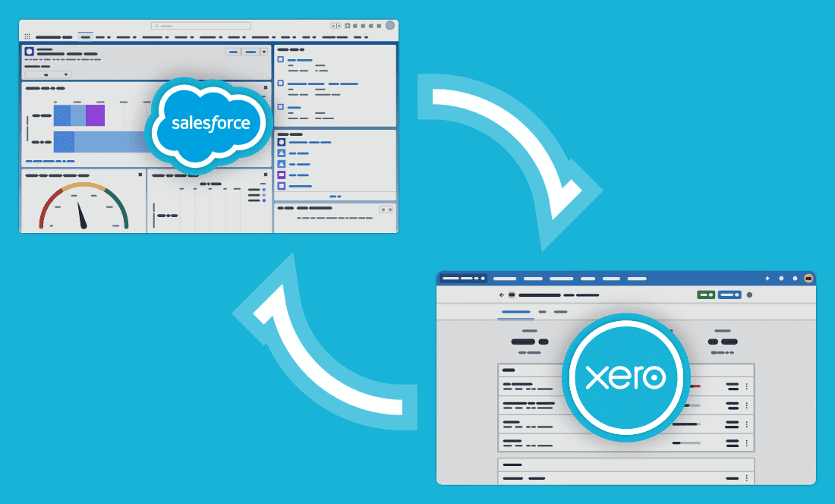Open the Salesforce user avatar at top right
The image size is (835, 504).
coord(390,25)
